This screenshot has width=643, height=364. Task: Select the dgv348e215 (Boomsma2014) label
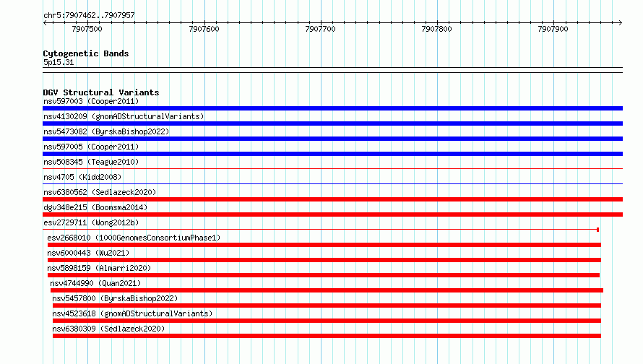[x=95, y=207]
